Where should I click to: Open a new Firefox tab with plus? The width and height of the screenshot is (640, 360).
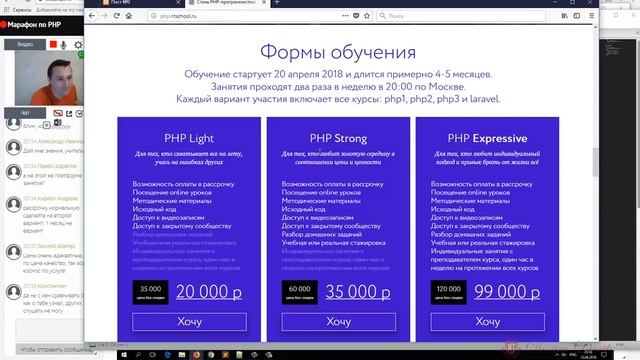pos(277,2)
